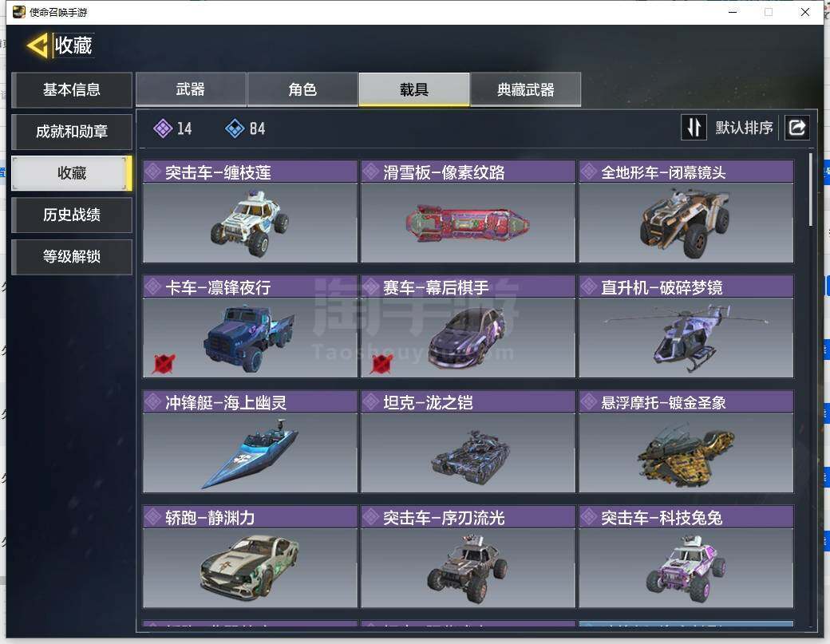Open 成就和勋章 section
The height and width of the screenshot is (644, 830).
72,131
